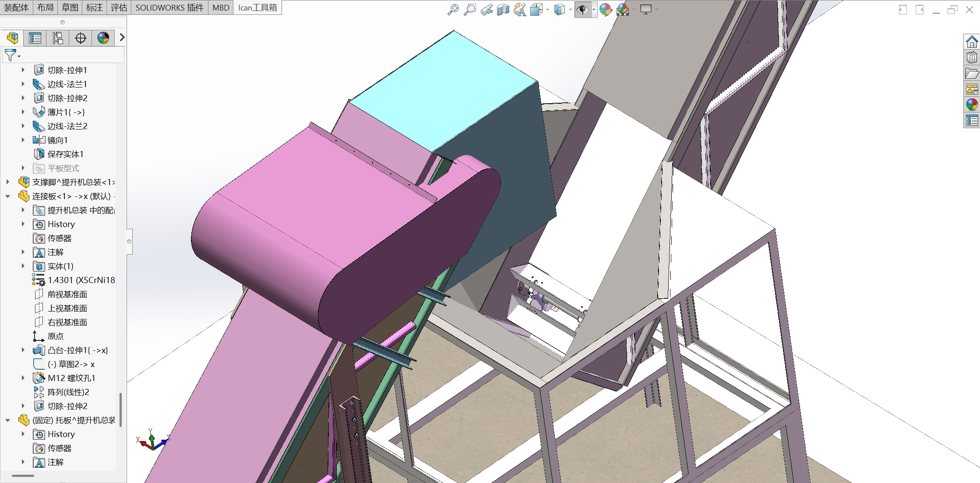Open Appearances, Scenes and Decals task pane icon

pyautogui.click(x=972, y=105)
